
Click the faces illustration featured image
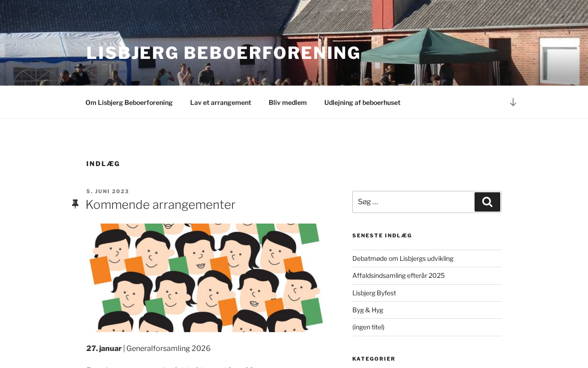tap(206, 278)
